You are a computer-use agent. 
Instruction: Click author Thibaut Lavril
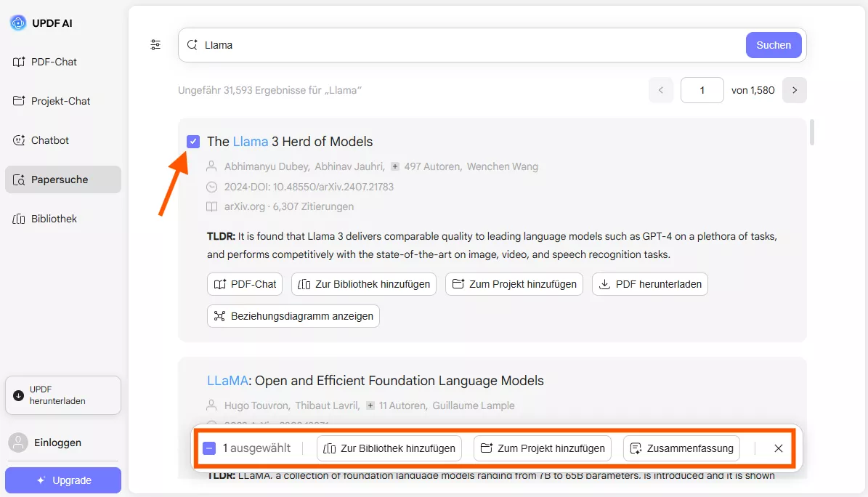pyautogui.click(x=327, y=405)
